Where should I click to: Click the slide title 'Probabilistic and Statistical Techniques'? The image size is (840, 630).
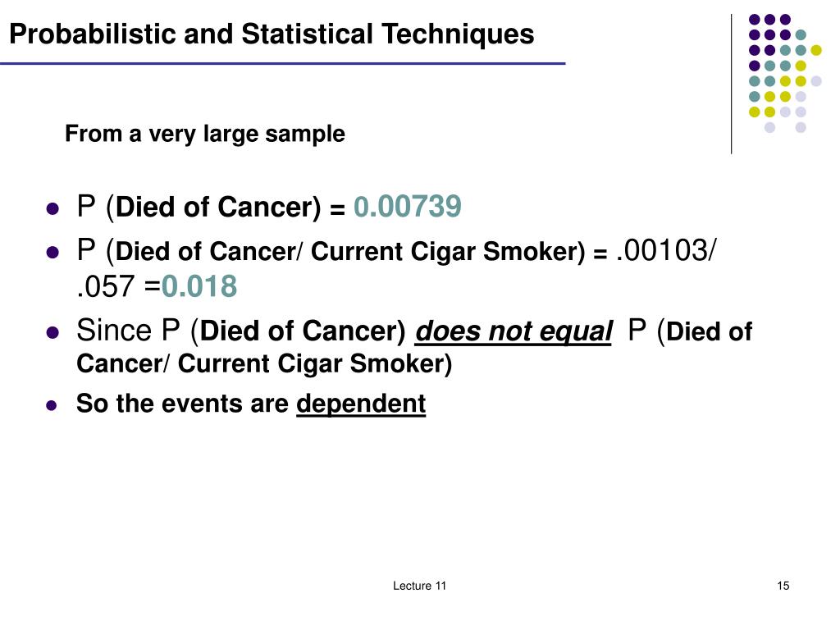pyautogui.click(x=272, y=34)
